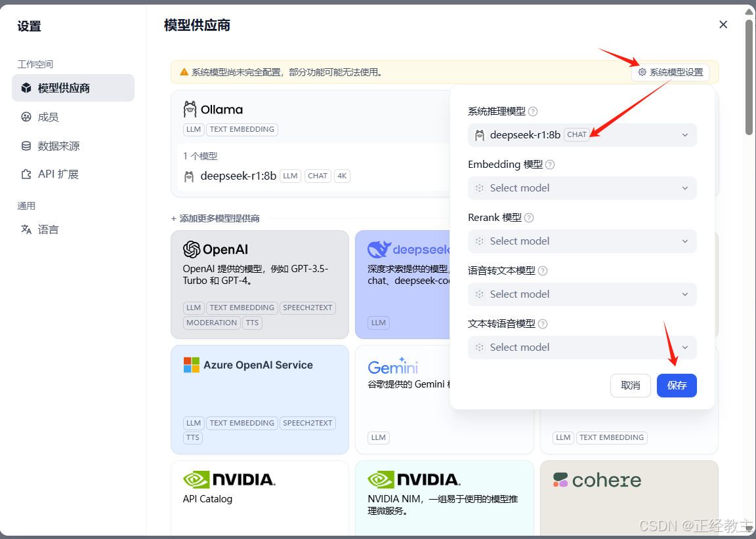
Task: Click the 模型供应商 cube icon
Action: pos(26,88)
